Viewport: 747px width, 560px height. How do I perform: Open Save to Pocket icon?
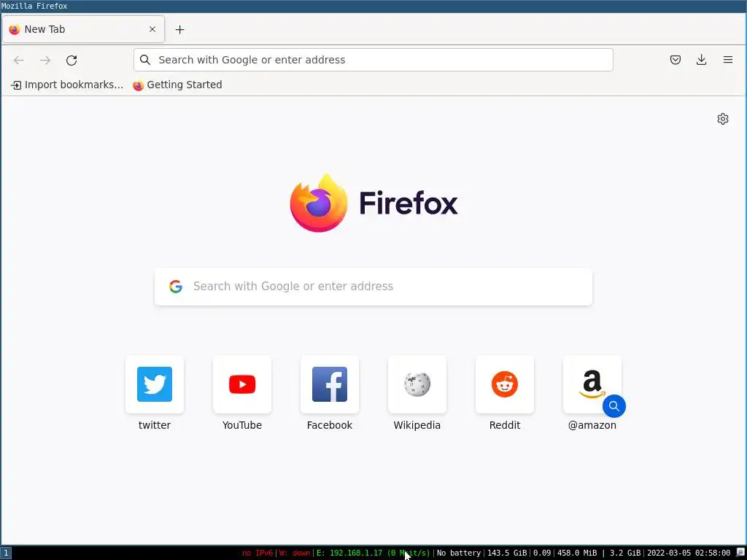pos(675,60)
